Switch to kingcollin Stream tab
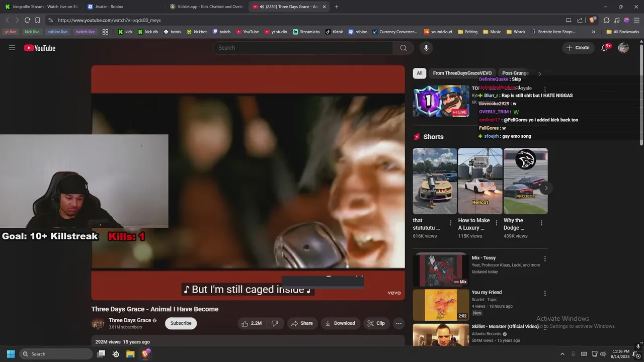Screen dimensions: 644x362 tap(41, 7)
